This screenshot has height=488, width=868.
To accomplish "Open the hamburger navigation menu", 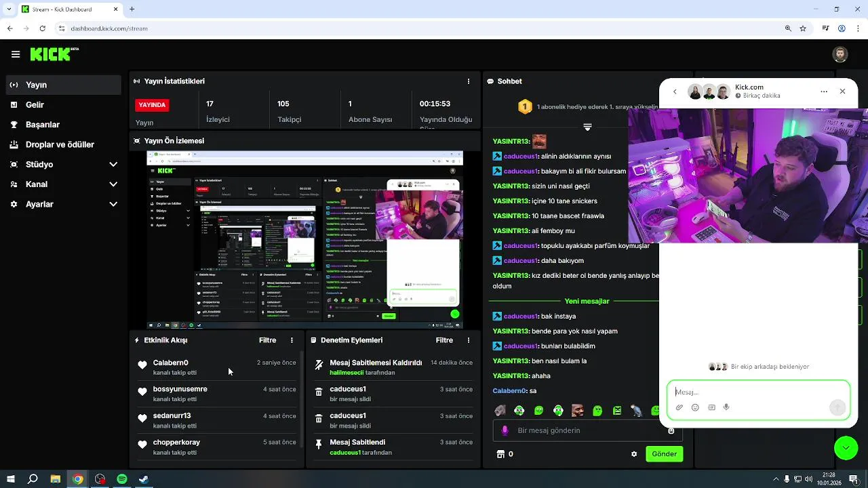I will [x=16, y=54].
